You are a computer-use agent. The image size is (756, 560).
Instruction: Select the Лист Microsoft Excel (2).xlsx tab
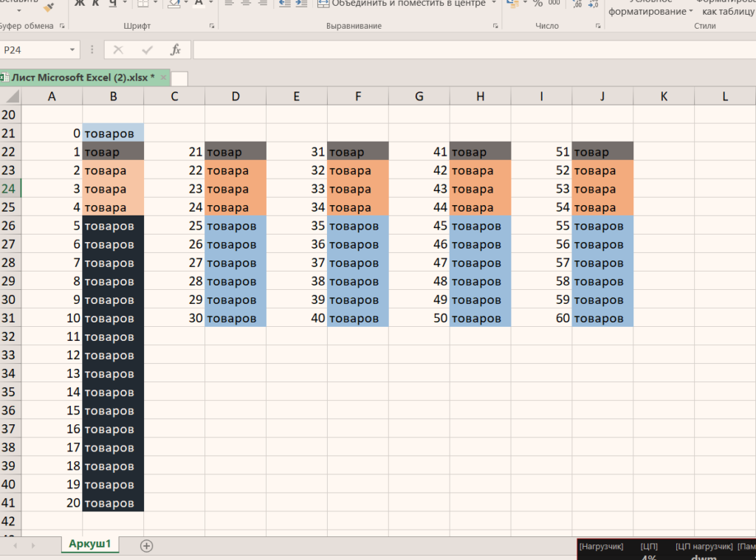click(x=83, y=77)
